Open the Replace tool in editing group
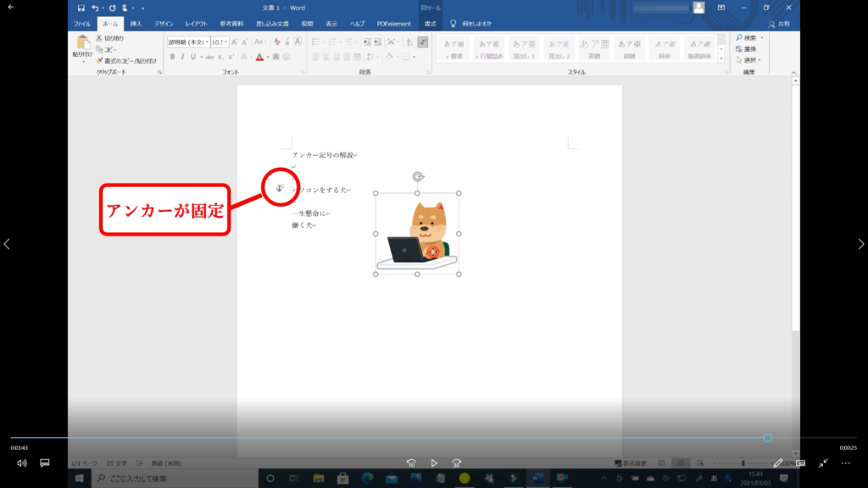The height and width of the screenshot is (488, 868). 749,49
